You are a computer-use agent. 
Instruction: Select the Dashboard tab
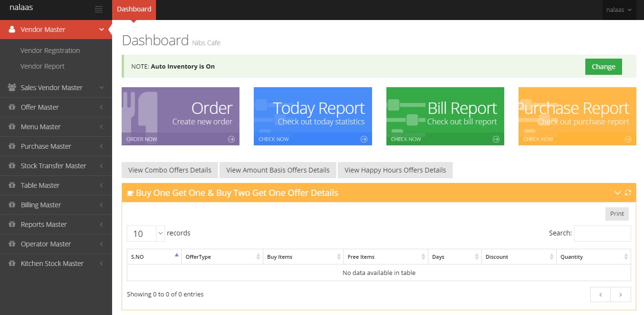[x=134, y=9]
